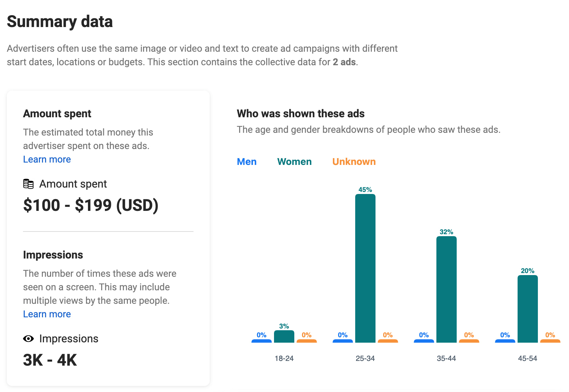The width and height of the screenshot is (569, 392).
Task: Click the 25-34 age group label
Action: pos(365,358)
